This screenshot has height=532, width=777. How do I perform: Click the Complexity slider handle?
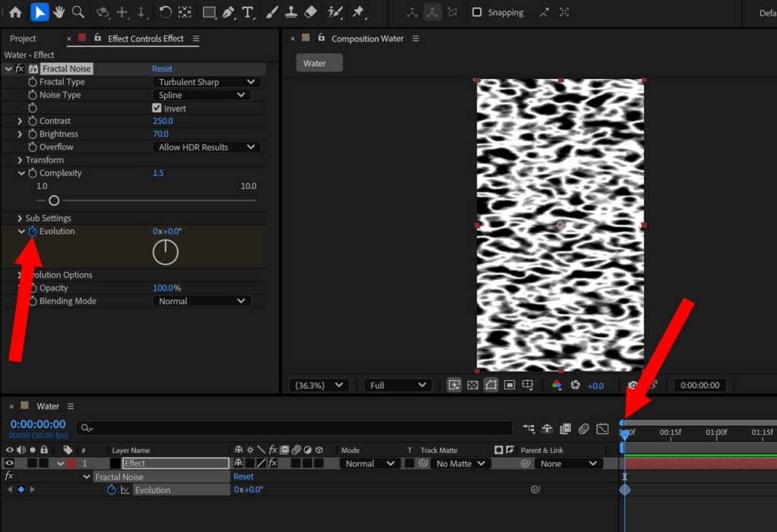[54, 200]
